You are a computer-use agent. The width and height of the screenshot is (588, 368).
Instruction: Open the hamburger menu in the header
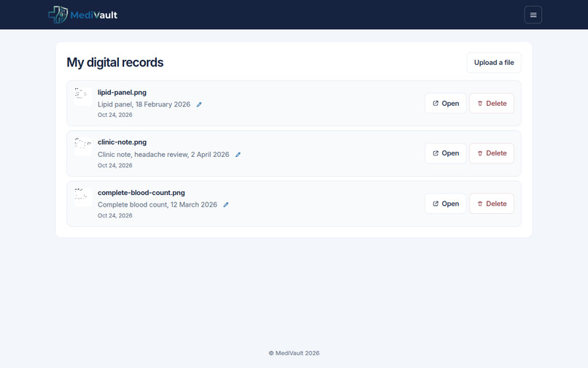pyautogui.click(x=533, y=15)
